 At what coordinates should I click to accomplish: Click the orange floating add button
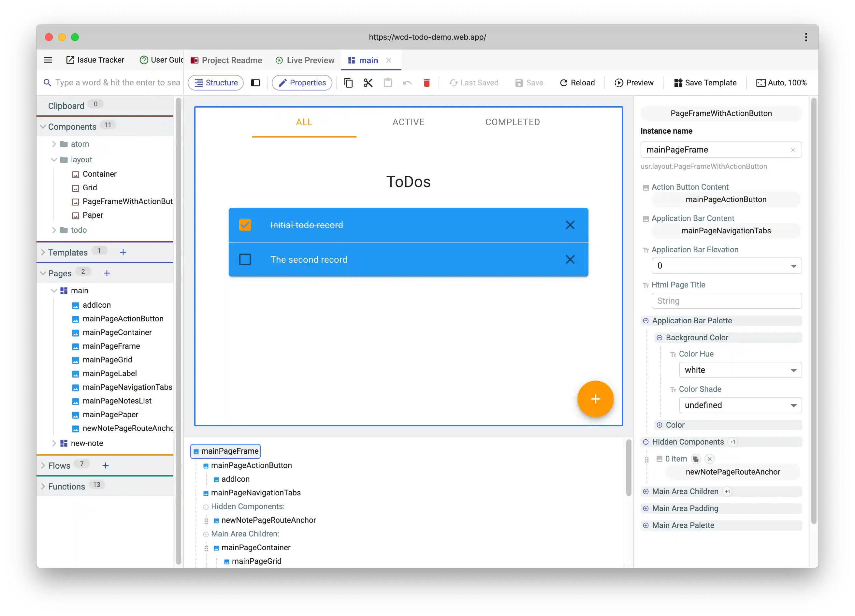coord(595,399)
